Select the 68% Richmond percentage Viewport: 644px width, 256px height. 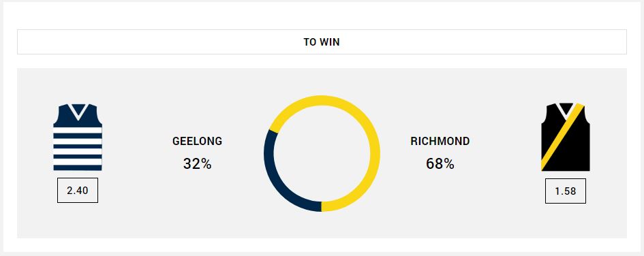coord(440,164)
